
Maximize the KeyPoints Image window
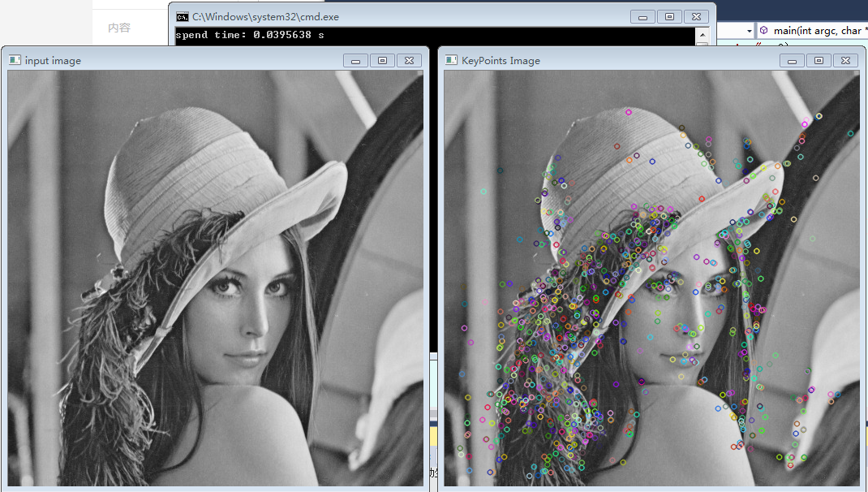(819, 60)
